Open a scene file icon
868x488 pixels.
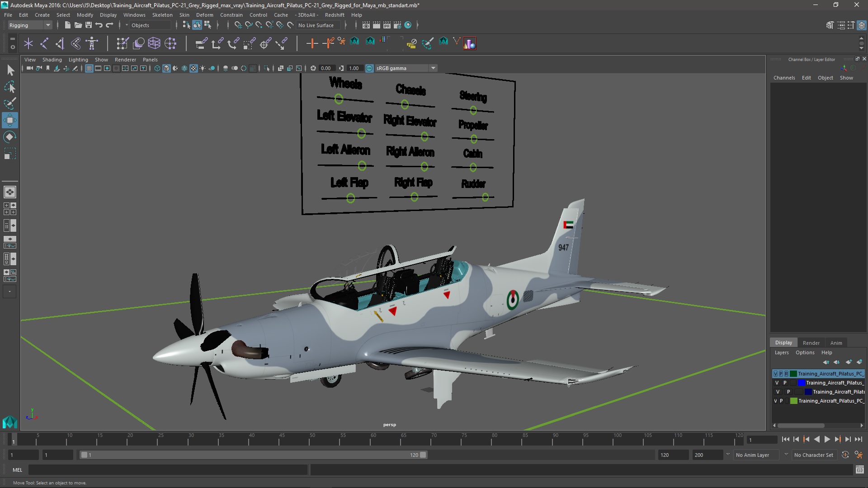(78, 25)
